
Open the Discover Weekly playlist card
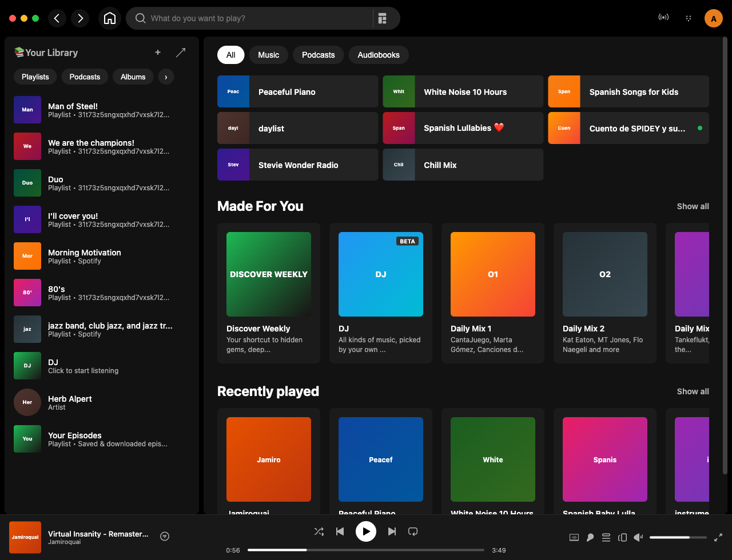point(269,274)
